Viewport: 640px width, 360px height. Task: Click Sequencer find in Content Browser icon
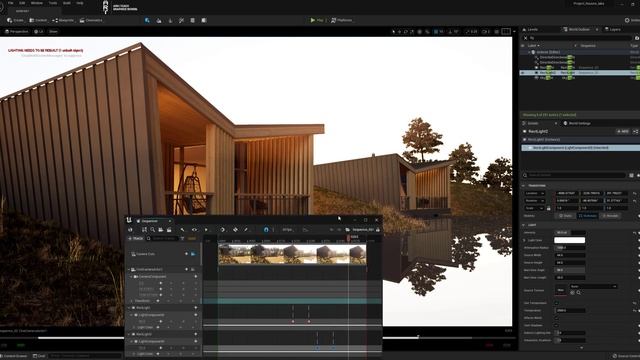153,230
